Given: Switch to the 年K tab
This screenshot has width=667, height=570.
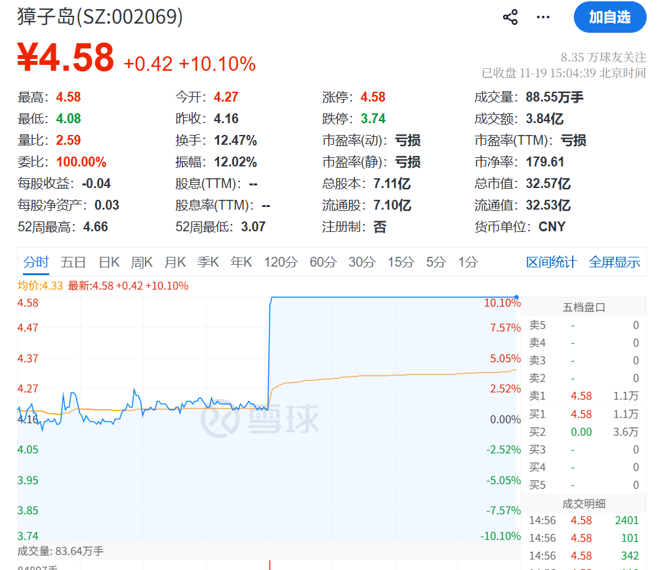Looking at the screenshot, I should (x=241, y=262).
